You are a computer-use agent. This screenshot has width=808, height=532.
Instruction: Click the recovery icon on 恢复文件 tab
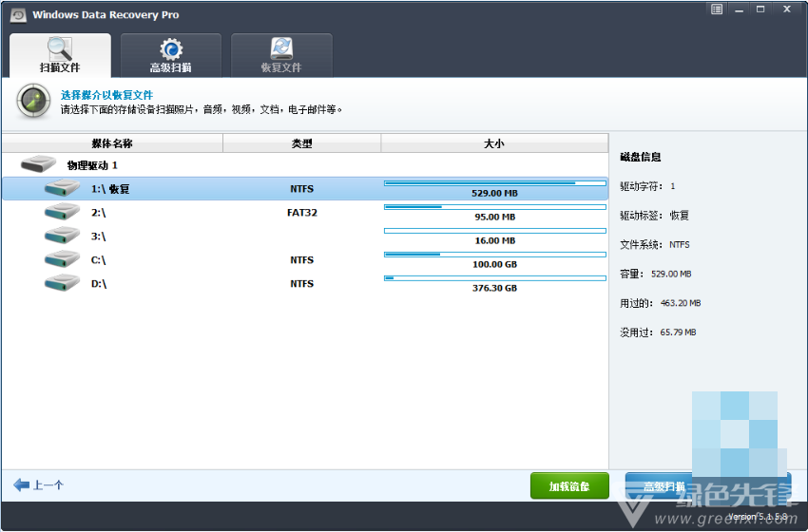(281, 49)
